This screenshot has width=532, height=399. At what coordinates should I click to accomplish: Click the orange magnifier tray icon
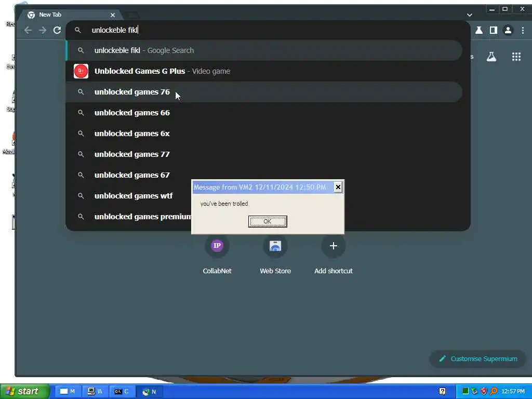coord(494,391)
